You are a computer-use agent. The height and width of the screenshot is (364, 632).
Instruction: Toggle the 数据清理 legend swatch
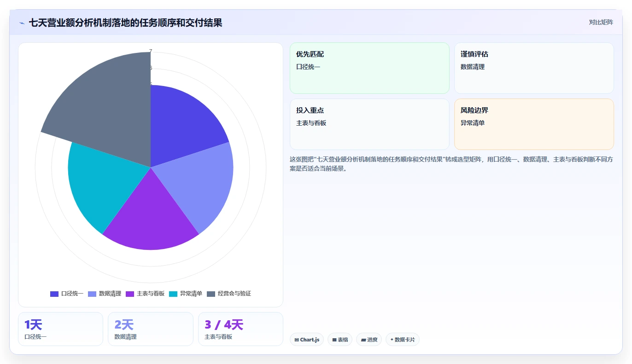(x=92, y=294)
